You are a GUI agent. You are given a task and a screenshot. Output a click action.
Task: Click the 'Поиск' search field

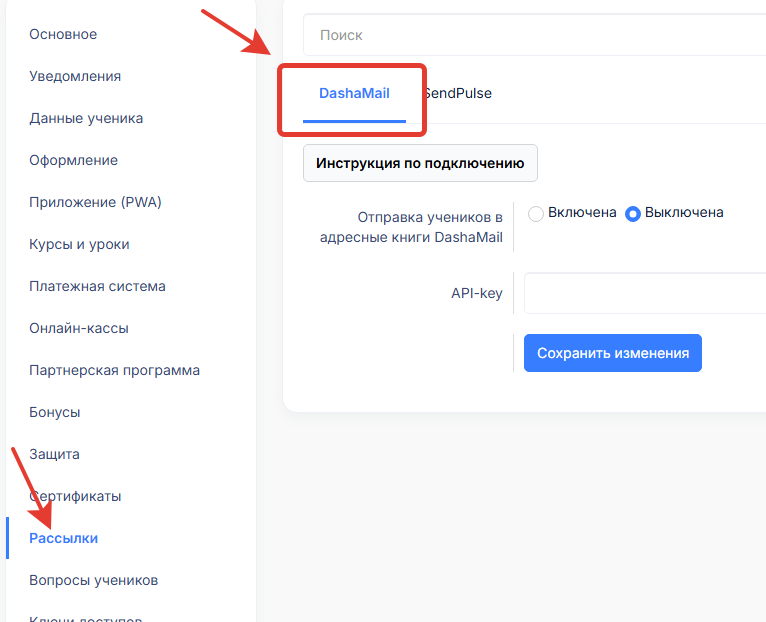[x=534, y=35]
